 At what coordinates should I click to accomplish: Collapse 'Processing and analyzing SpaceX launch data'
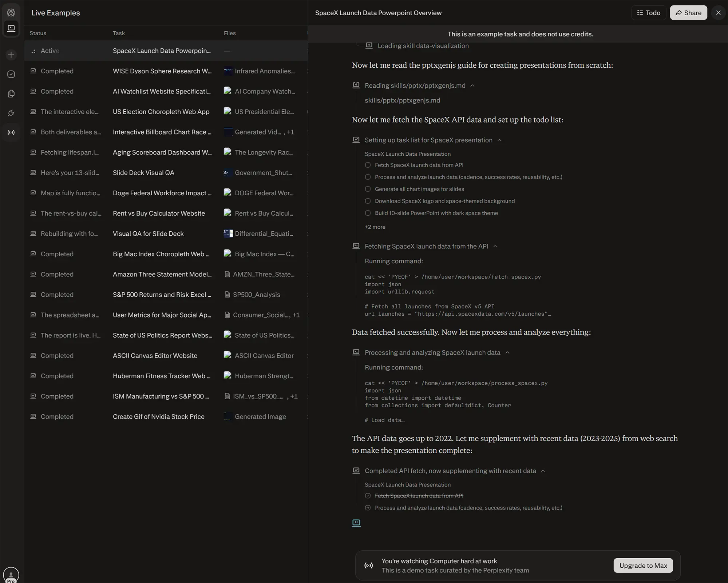tap(507, 352)
